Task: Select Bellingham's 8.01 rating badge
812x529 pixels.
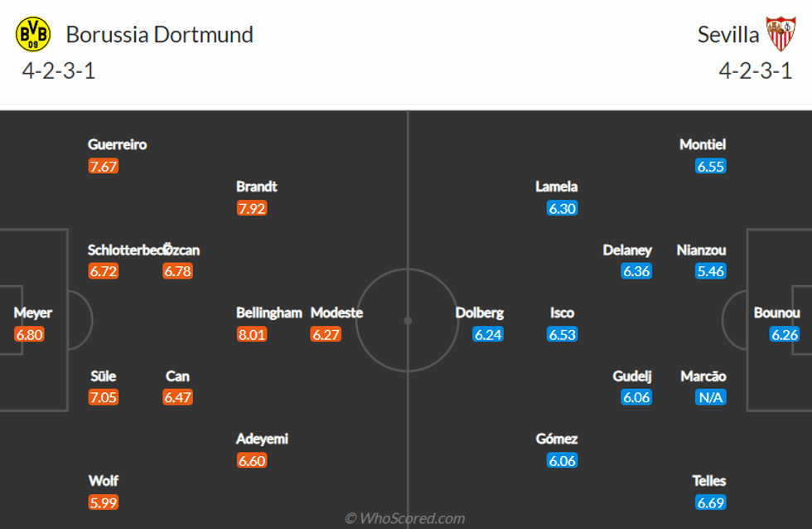Action: [x=252, y=334]
